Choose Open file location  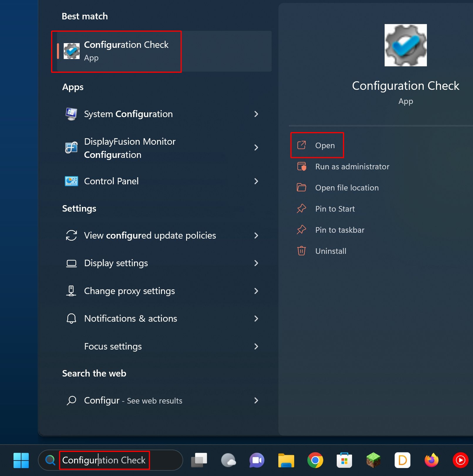346,188
